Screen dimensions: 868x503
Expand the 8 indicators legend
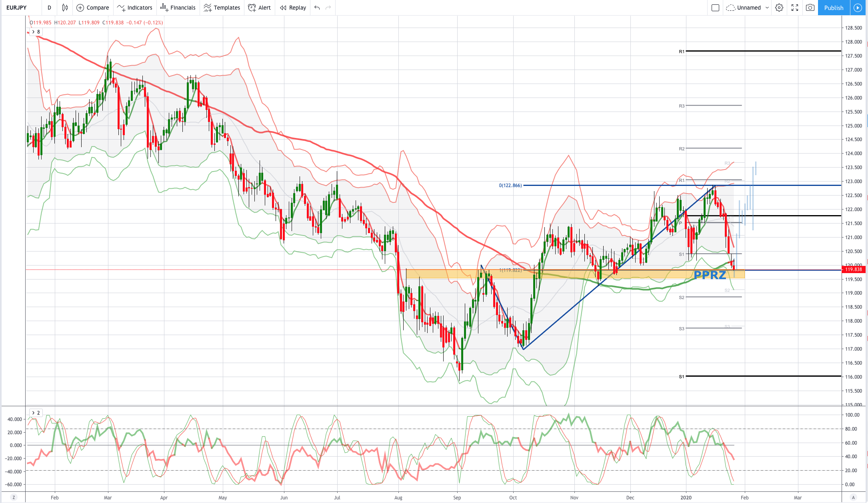pos(36,32)
